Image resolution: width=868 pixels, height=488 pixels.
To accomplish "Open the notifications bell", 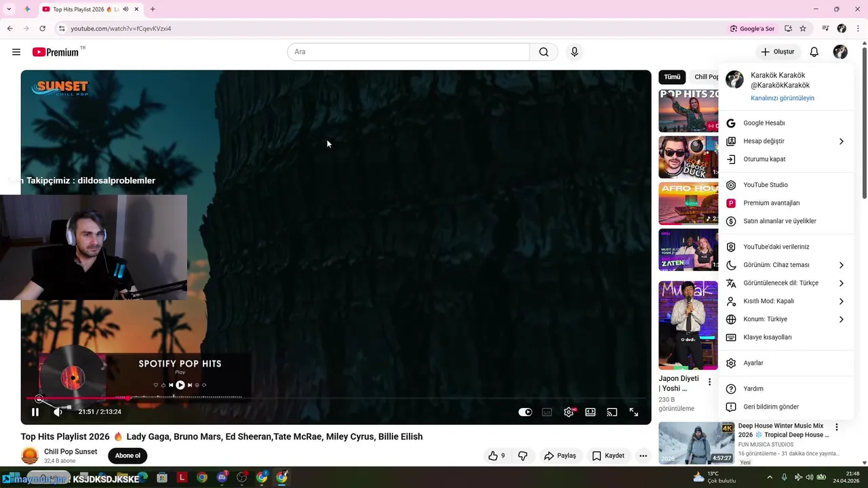I will coord(814,52).
